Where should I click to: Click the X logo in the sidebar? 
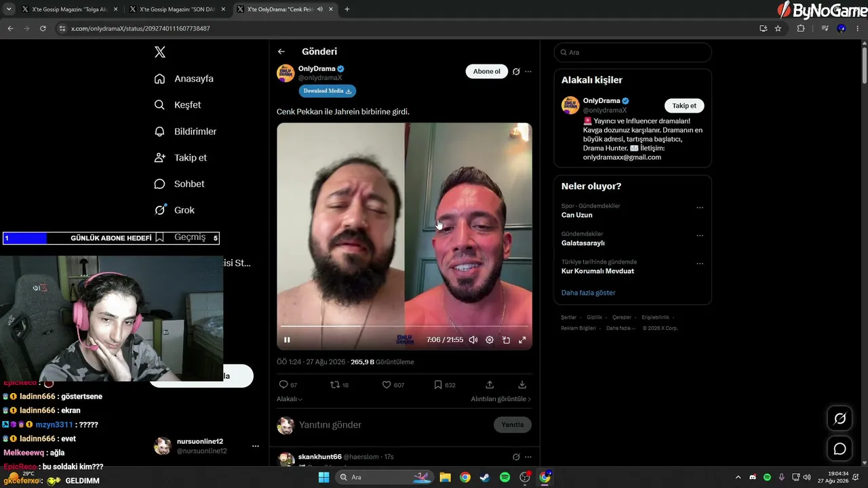(x=159, y=52)
